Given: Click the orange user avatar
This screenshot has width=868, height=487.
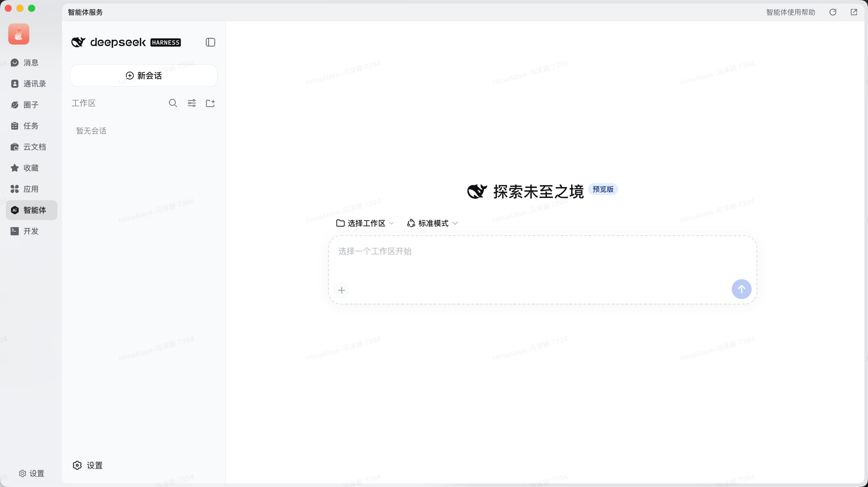Looking at the screenshot, I should click(19, 34).
